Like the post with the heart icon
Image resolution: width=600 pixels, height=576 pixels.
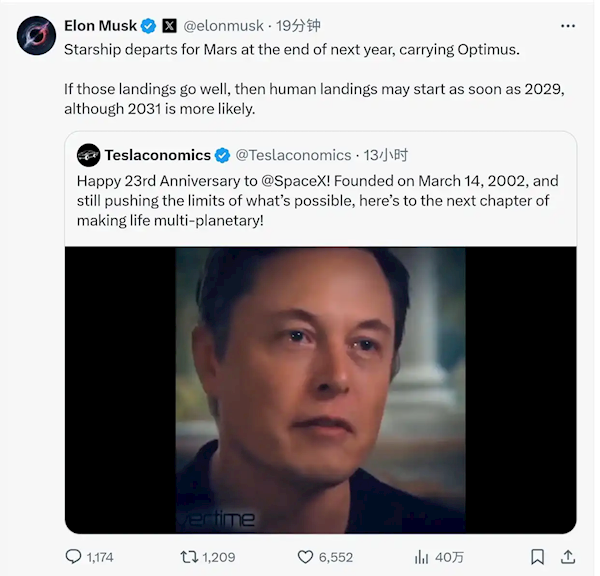coord(306,556)
